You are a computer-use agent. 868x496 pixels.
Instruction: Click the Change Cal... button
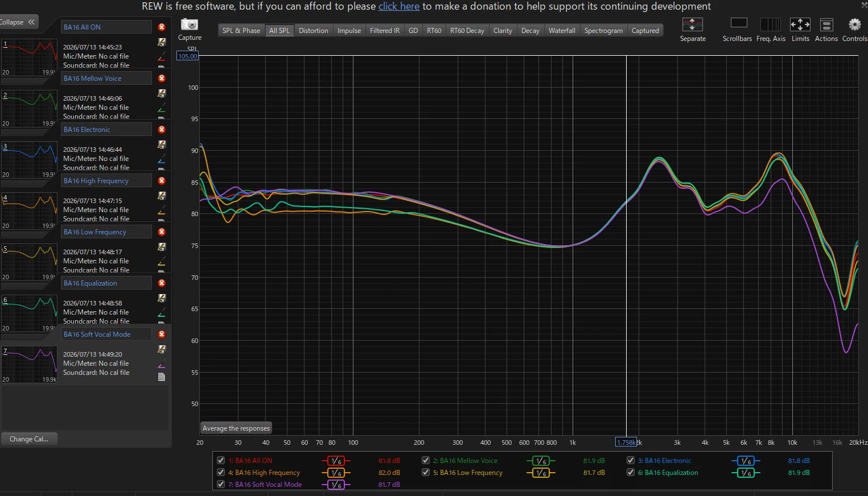click(29, 439)
